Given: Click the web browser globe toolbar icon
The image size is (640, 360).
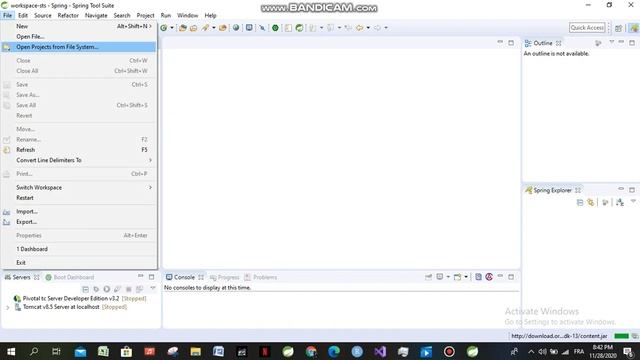Looking at the screenshot, I should point(236,28).
